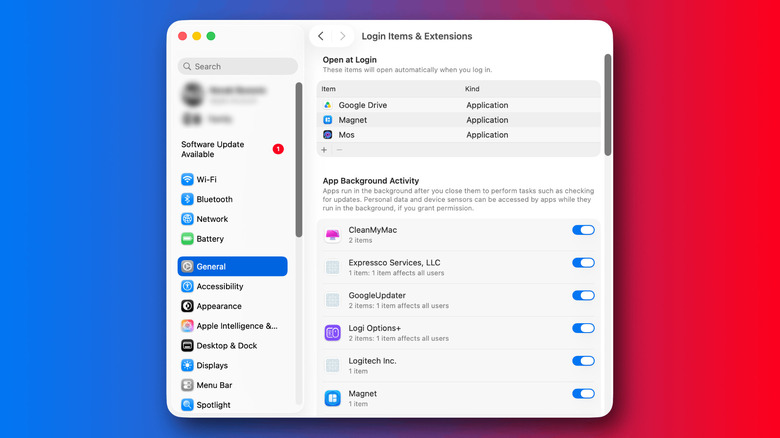Screen dimensions: 780x438
Task: Go back to previous settings page
Action: [x=321, y=36]
